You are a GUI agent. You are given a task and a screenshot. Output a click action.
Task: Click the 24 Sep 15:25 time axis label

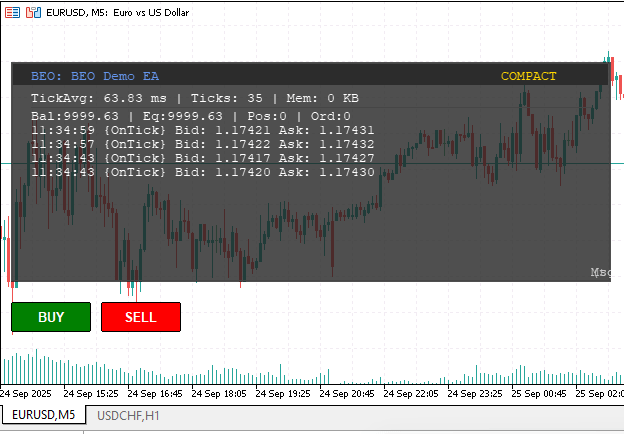tap(91, 393)
